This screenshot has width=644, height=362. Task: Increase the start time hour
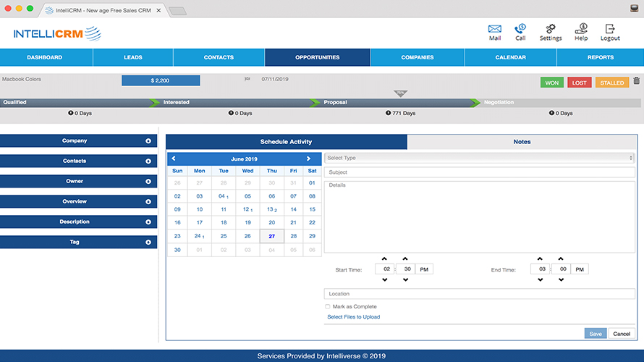(x=384, y=259)
